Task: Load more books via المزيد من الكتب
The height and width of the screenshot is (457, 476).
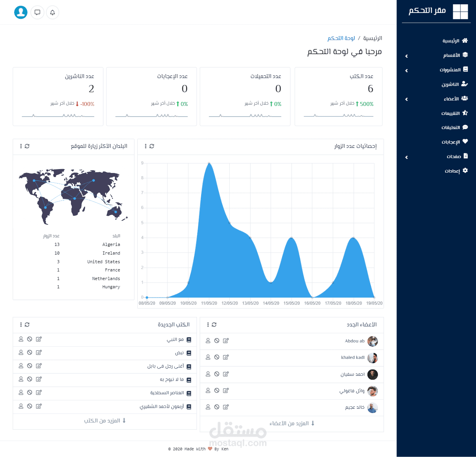Action: tap(105, 421)
